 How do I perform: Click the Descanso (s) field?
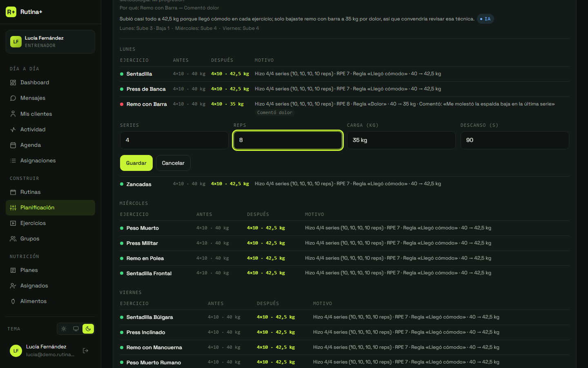point(515,140)
